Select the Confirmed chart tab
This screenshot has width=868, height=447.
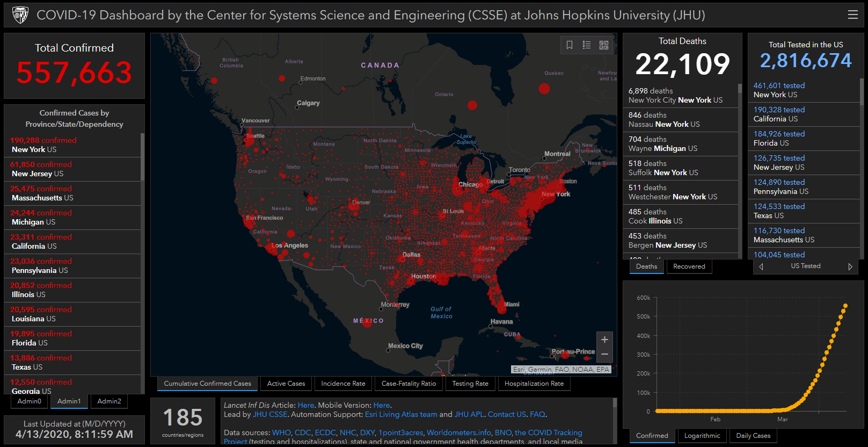652,436
